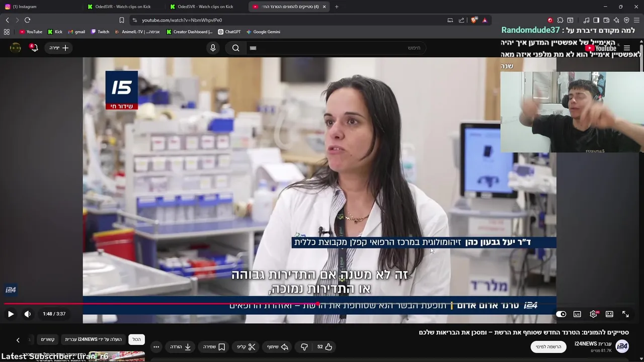Click the play button in video player

point(11,314)
